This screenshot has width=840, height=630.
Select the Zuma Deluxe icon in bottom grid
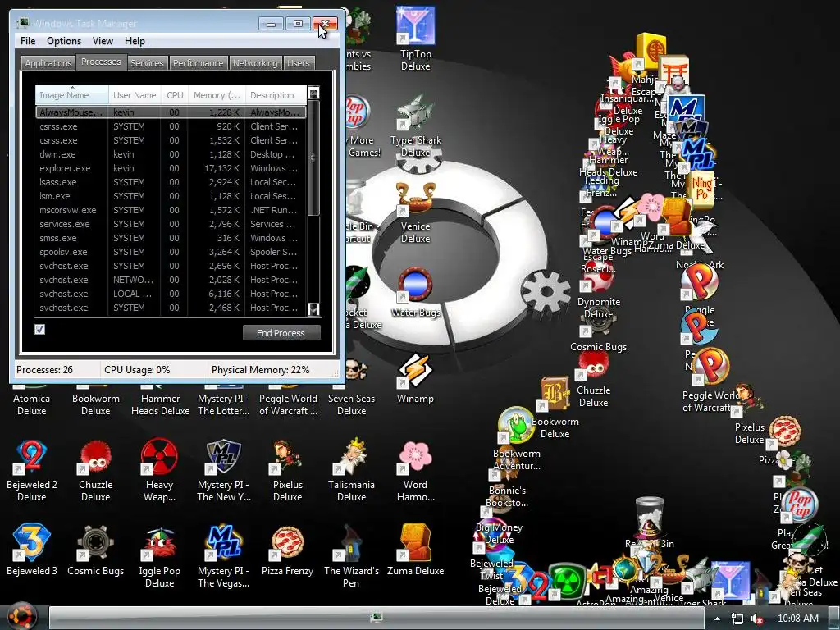pos(415,550)
